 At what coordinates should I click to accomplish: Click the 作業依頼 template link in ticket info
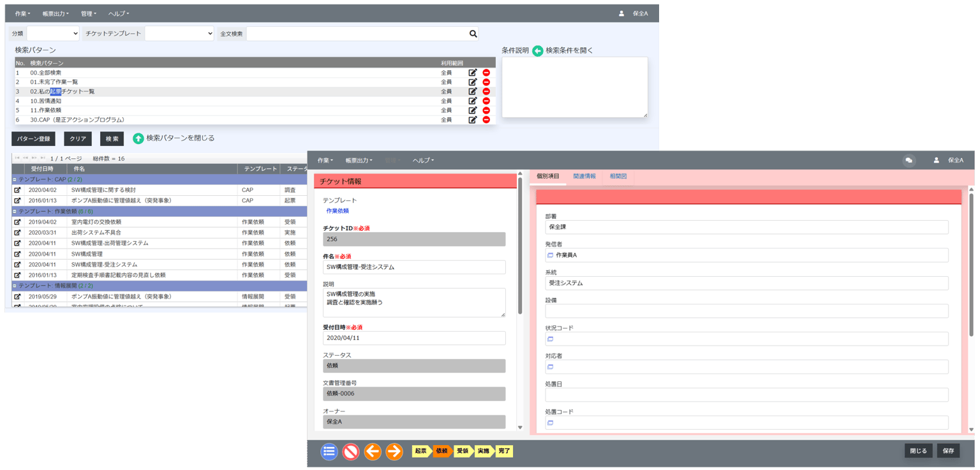[x=338, y=211]
